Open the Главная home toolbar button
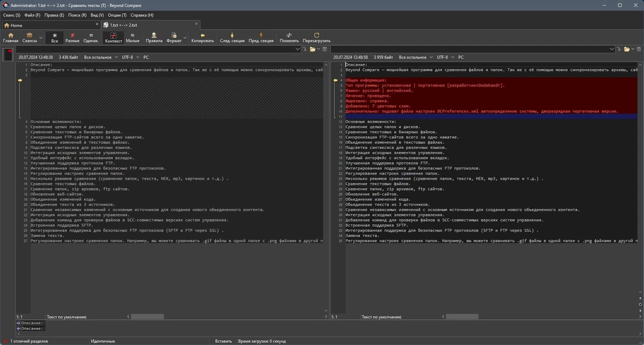Viewport: 644px width, 345px height. click(x=10, y=38)
